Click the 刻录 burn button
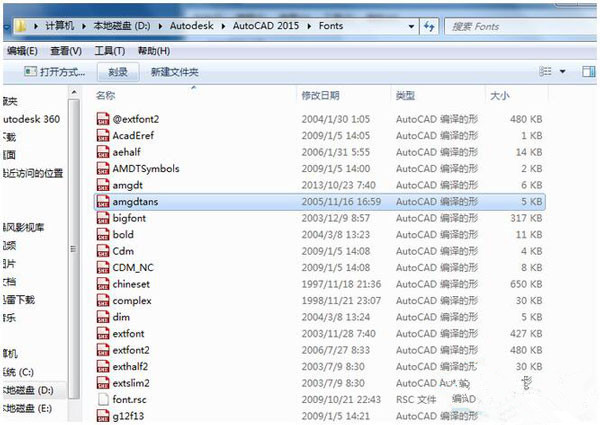Screen dimensions: 600x425 point(118,72)
